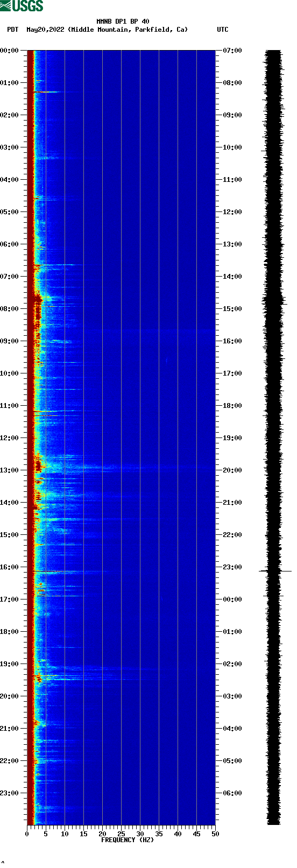Click the '10' frequency tick label
The width and height of the screenshot is (297, 868).
coord(65,834)
